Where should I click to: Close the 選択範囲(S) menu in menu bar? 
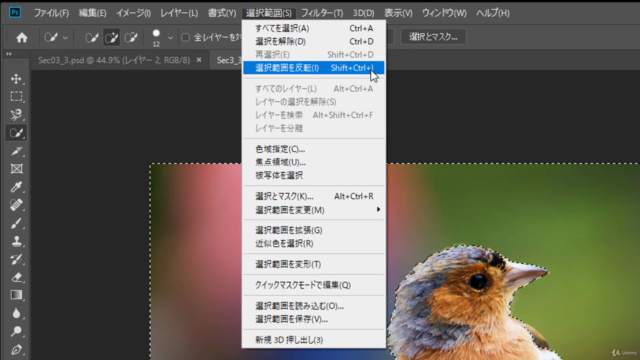(x=269, y=13)
